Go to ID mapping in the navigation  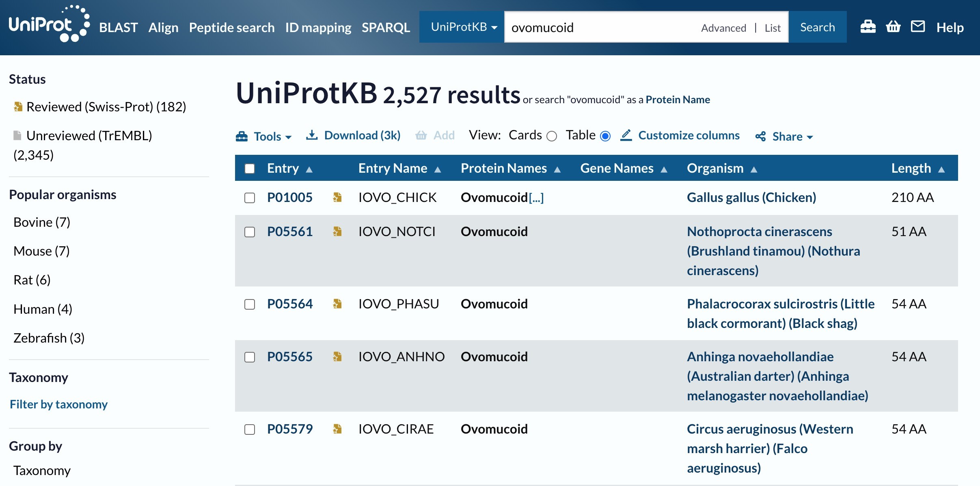pos(318,27)
